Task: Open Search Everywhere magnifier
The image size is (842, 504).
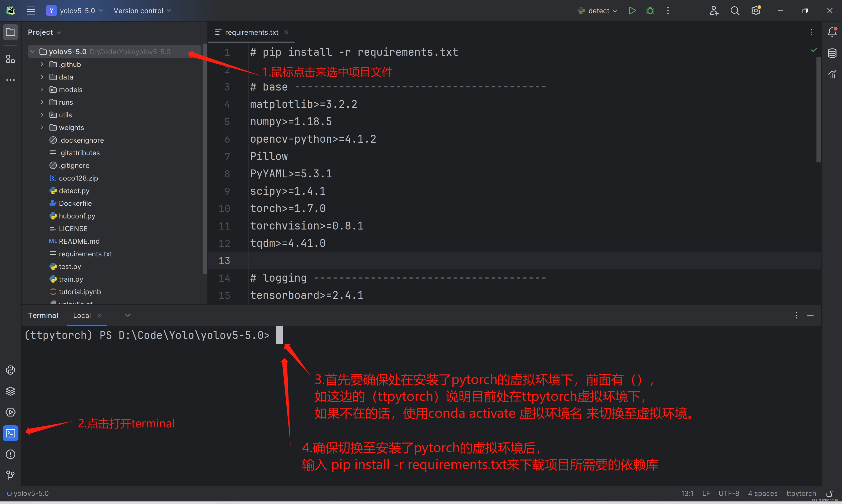Action: [x=735, y=11]
